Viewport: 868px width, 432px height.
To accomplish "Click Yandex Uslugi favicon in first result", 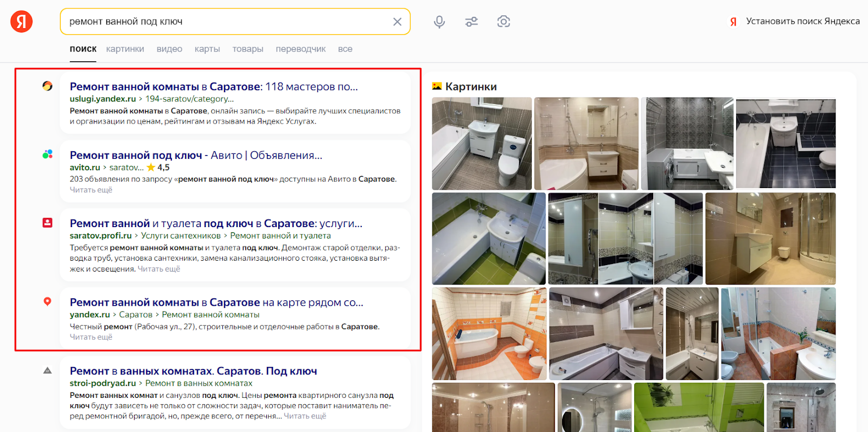I will (x=48, y=86).
